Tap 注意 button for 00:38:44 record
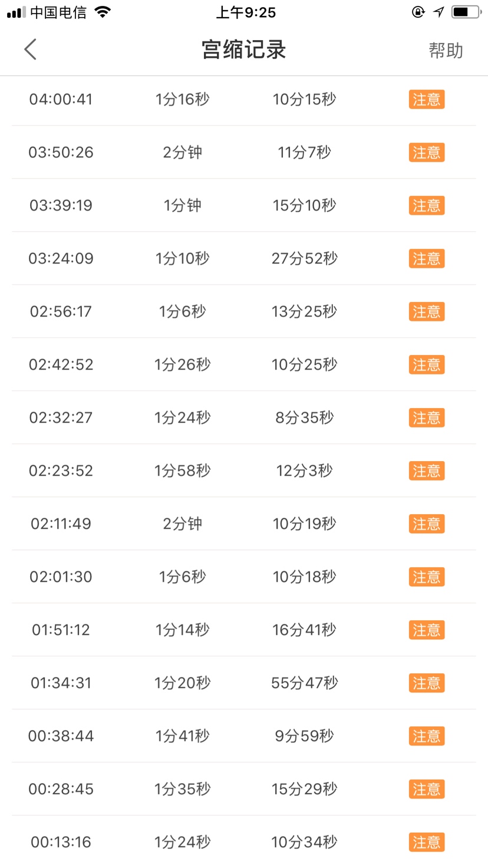488x868 pixels. coord(427,737)
